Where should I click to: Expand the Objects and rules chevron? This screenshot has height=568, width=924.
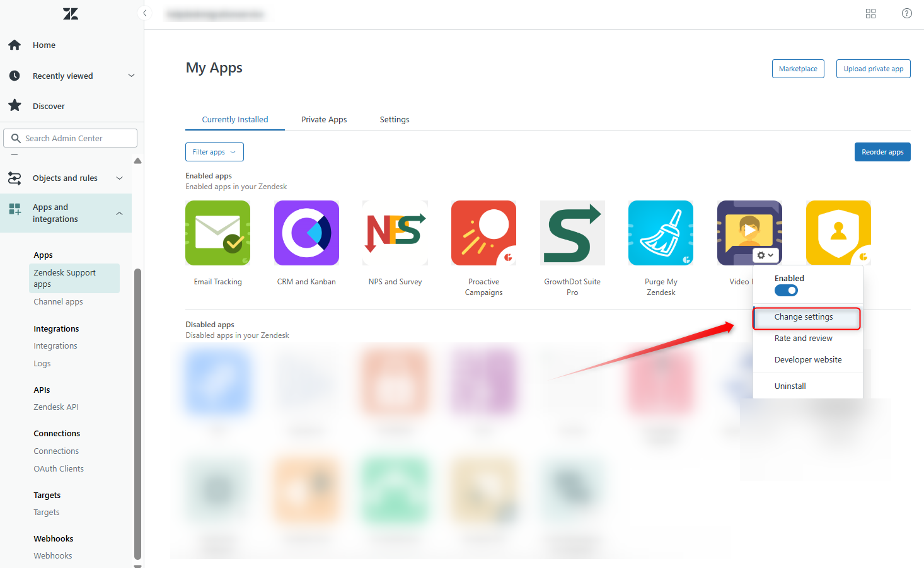[x=119, y=178]
